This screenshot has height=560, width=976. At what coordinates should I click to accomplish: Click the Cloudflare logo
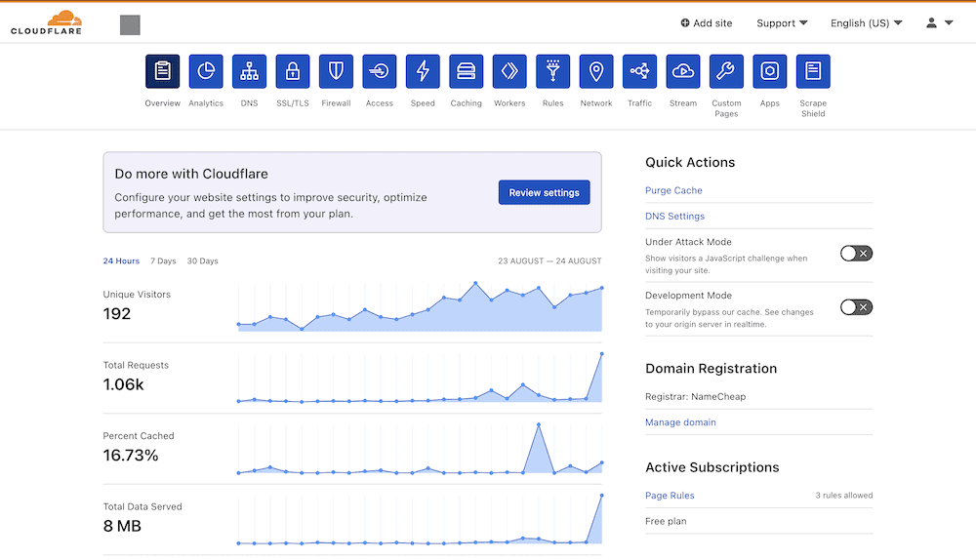pos(47,23)
